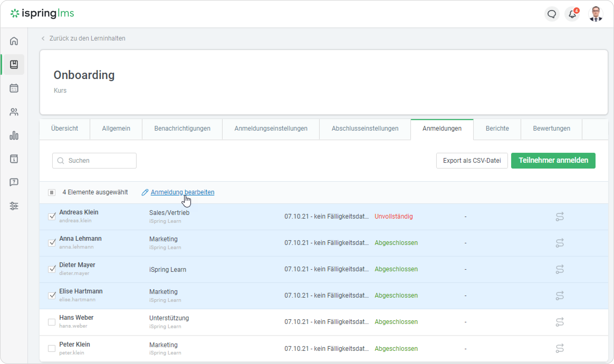Viewport: 614px width, 364px height.
Task: Check the Hans Weber checkbox
Action: (52, 322)
